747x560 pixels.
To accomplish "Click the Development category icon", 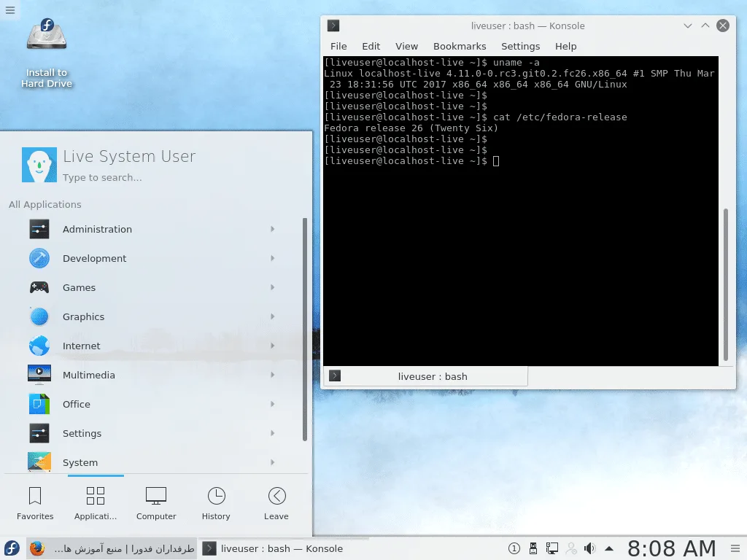I will pos(39,258).
